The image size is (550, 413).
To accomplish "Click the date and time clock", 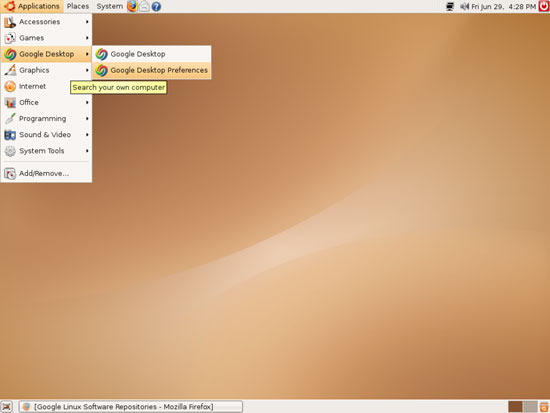I will click(x=503, y=6).
